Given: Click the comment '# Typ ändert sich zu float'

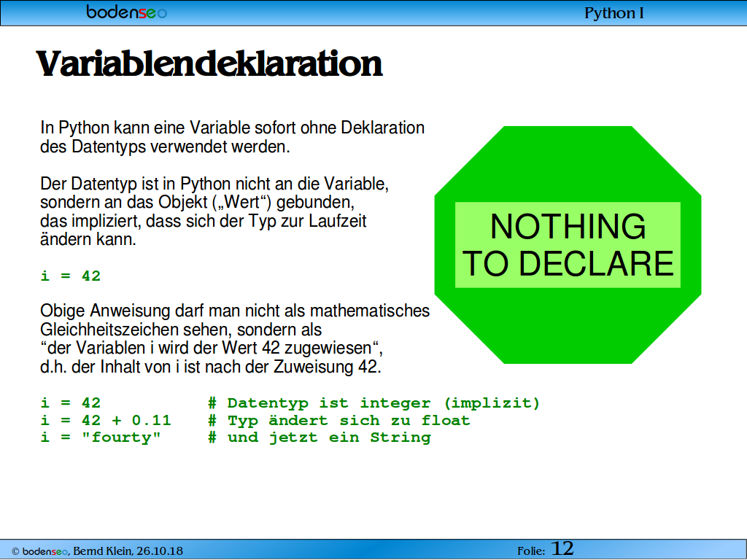Looking at the screenshot, I should click(339, 421).
